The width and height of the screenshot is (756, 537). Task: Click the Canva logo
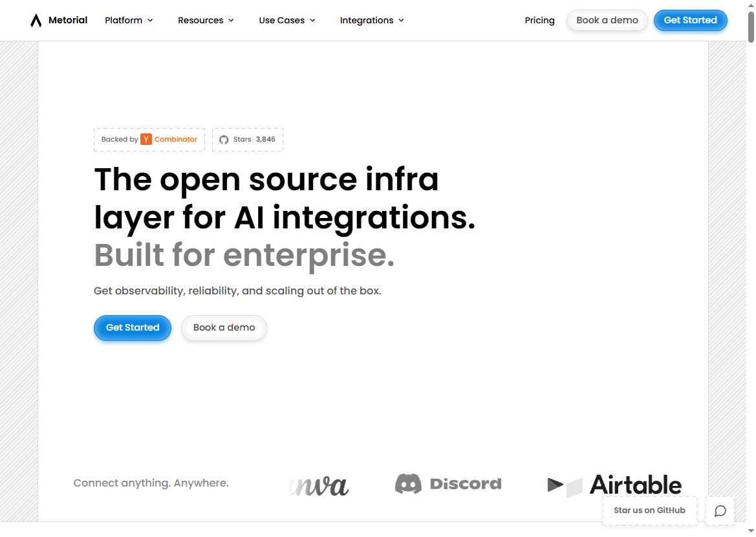tap(318, 485)
